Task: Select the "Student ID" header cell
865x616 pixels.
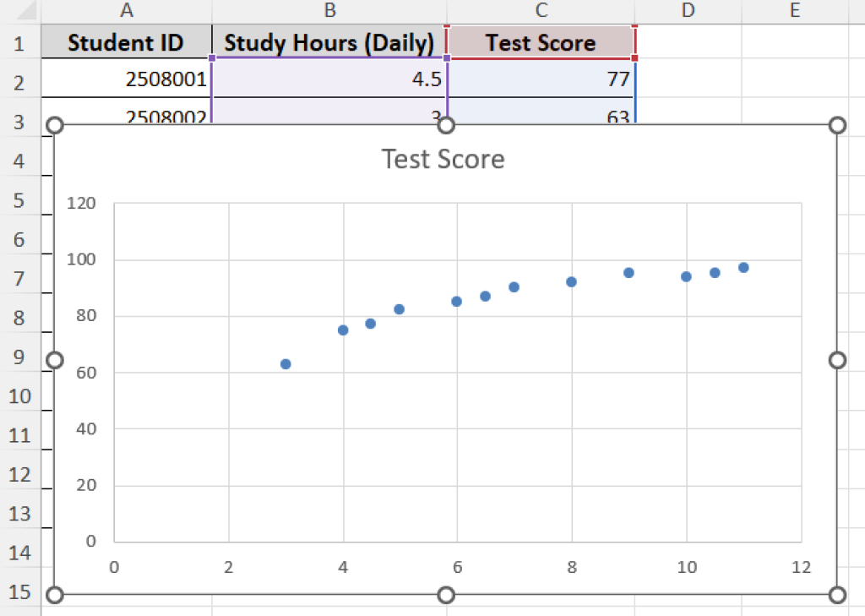Action: click(x=126, y=42)
